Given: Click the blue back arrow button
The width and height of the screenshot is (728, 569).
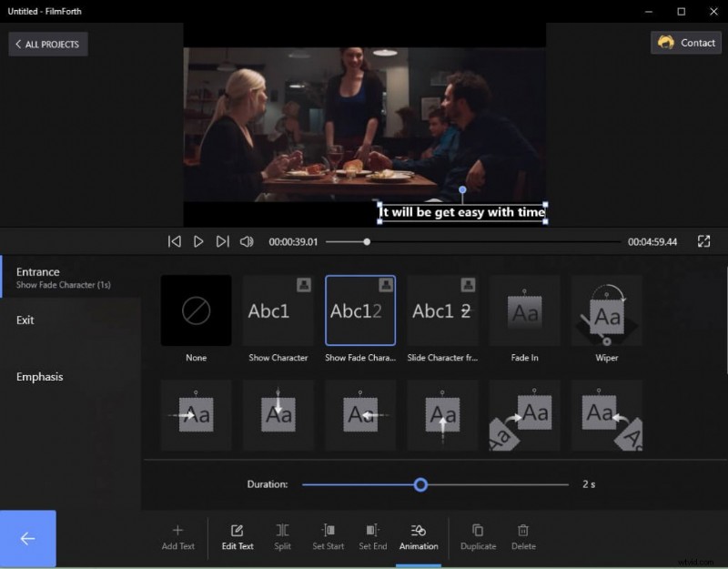Looking at the screenshot, I should point(28,539).
